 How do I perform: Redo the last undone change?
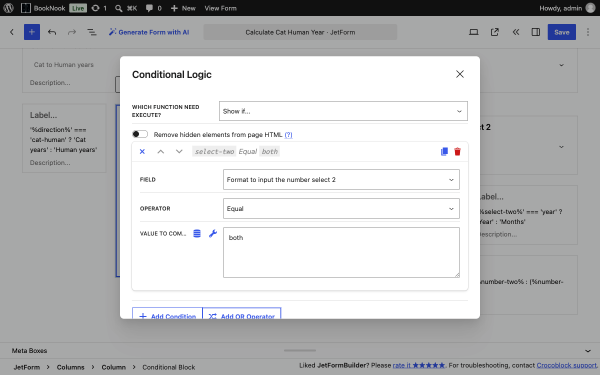72,32
